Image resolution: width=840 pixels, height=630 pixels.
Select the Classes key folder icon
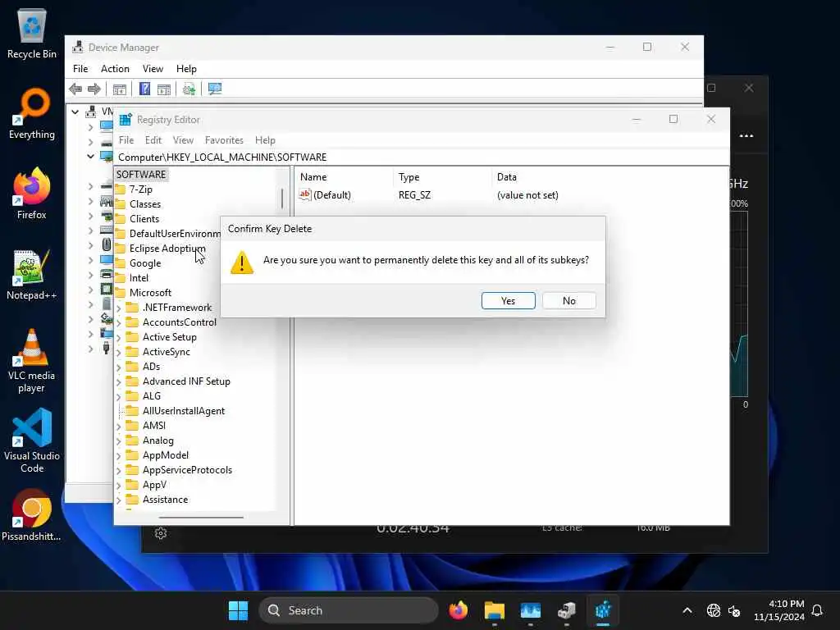(121, 204)
